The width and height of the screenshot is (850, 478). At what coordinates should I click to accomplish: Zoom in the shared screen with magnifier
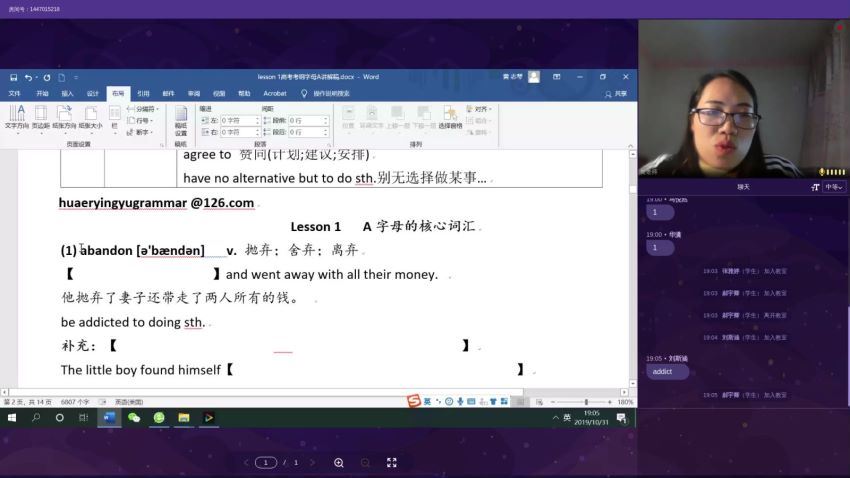click(339, 462)
